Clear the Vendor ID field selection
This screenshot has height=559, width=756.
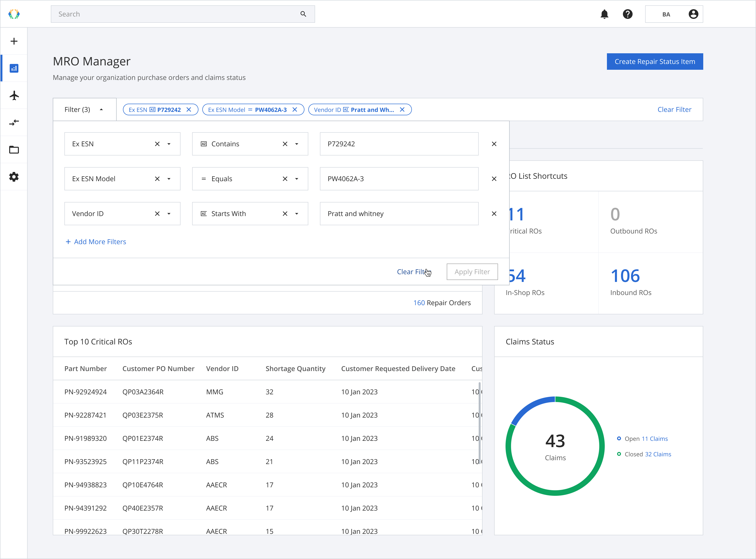pyautogui.click(x=157, y=214)
